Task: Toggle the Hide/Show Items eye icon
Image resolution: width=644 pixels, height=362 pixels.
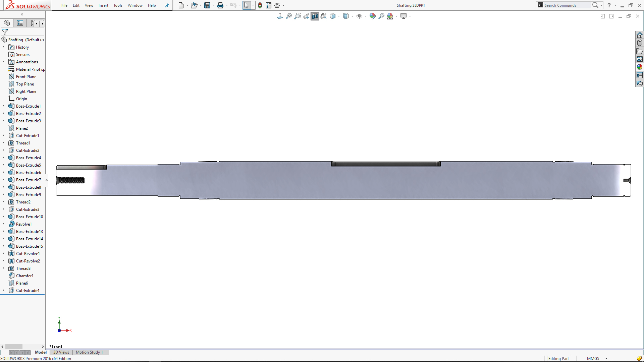Action: point(359,16)
